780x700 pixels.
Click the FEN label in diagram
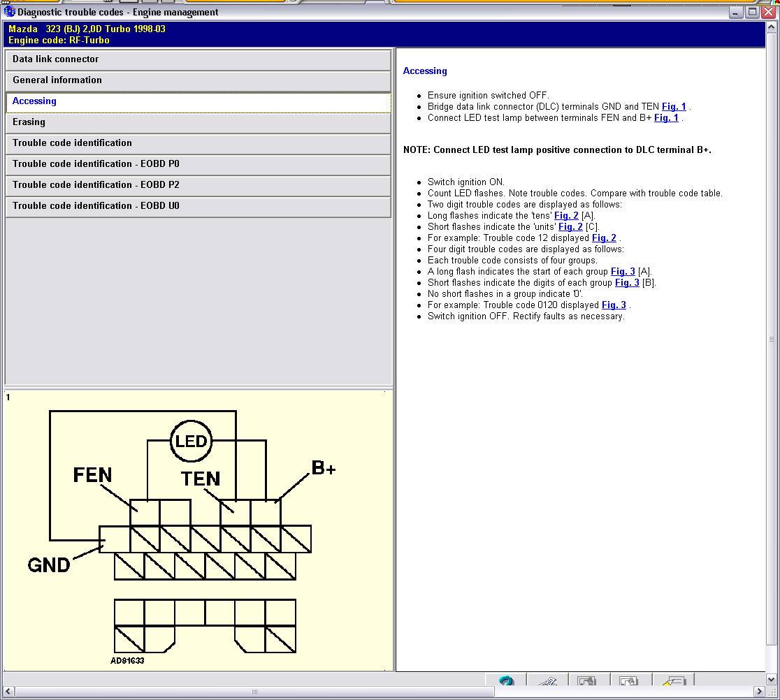point(92,475)
